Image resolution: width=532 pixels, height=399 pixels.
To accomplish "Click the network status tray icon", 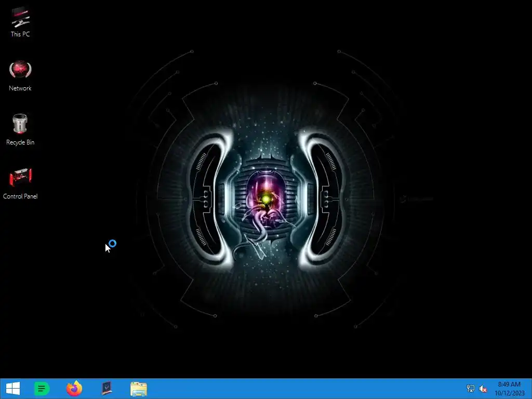I will tap(471, 389).
